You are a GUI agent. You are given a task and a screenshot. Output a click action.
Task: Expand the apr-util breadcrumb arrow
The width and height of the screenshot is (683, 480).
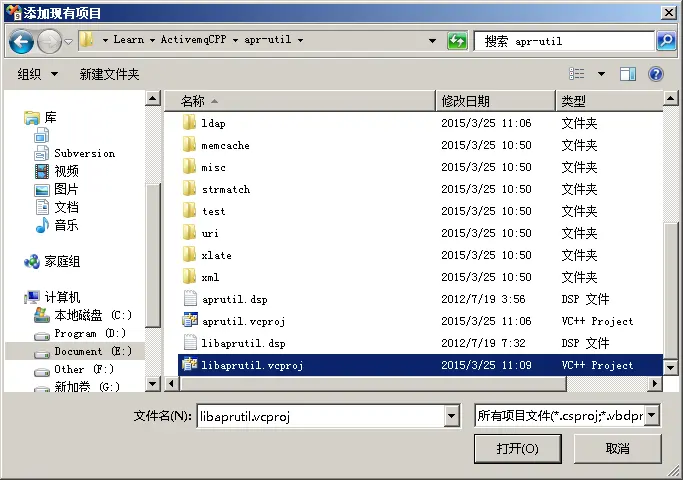(301, 40)
